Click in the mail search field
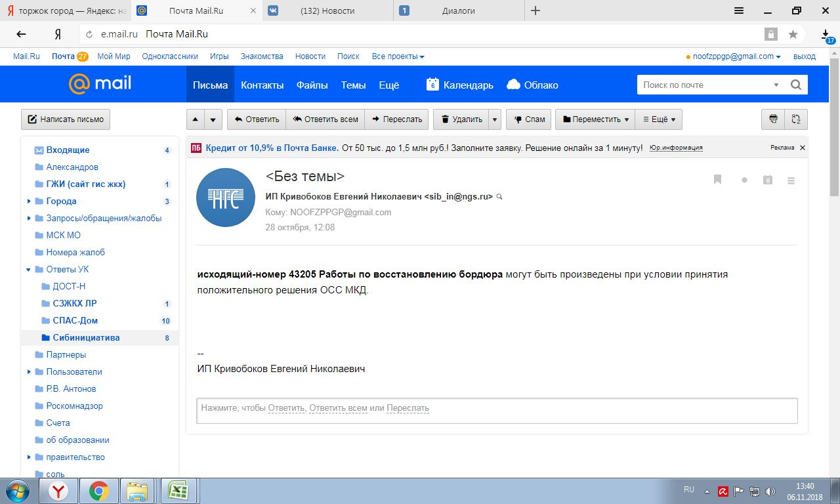The width and height of the screenshot is (840, 504). pyautogui.click(x=702, y=85)
